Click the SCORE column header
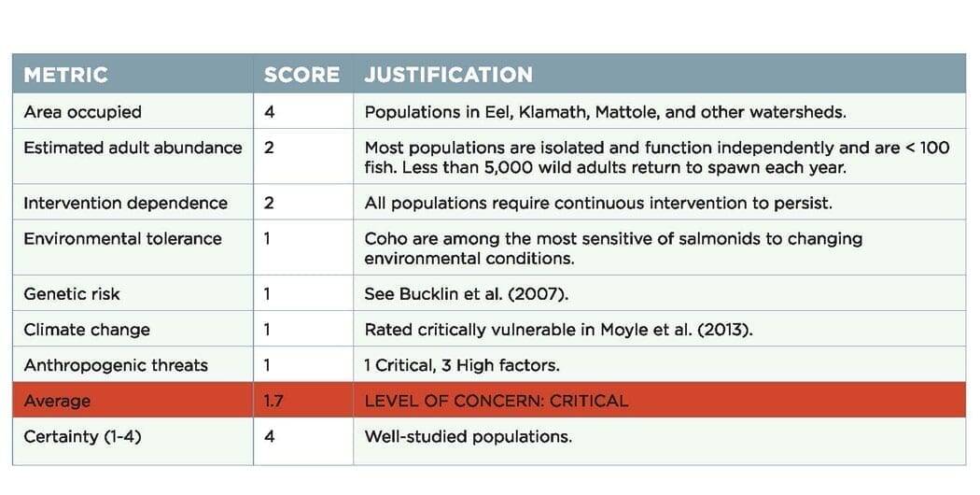The height and width of the screenshot is (495, 980). (x=301, y=75)
